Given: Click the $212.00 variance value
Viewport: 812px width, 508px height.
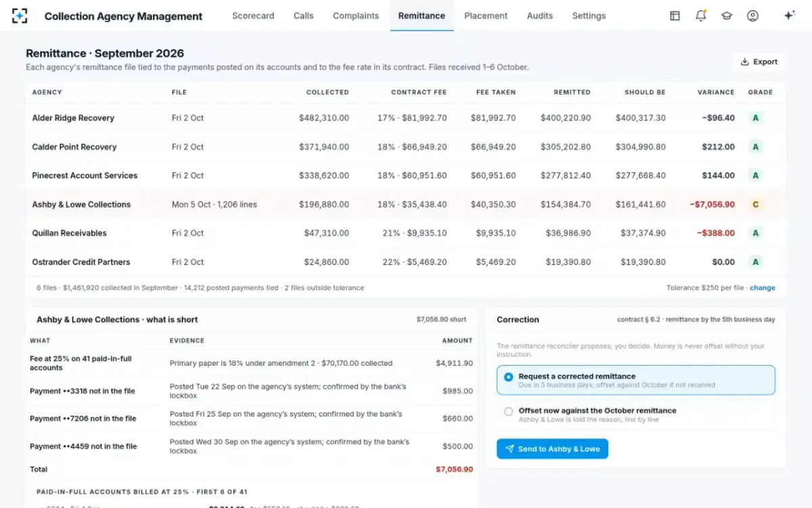Looking at the screenshot, I should 719,147.
